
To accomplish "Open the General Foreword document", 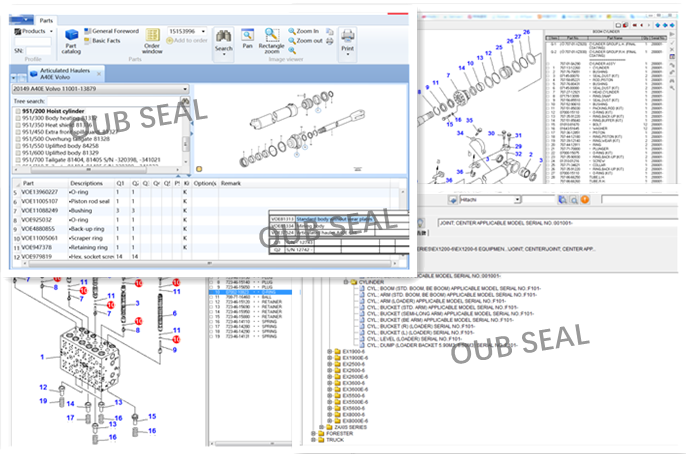I will (114, 31).
